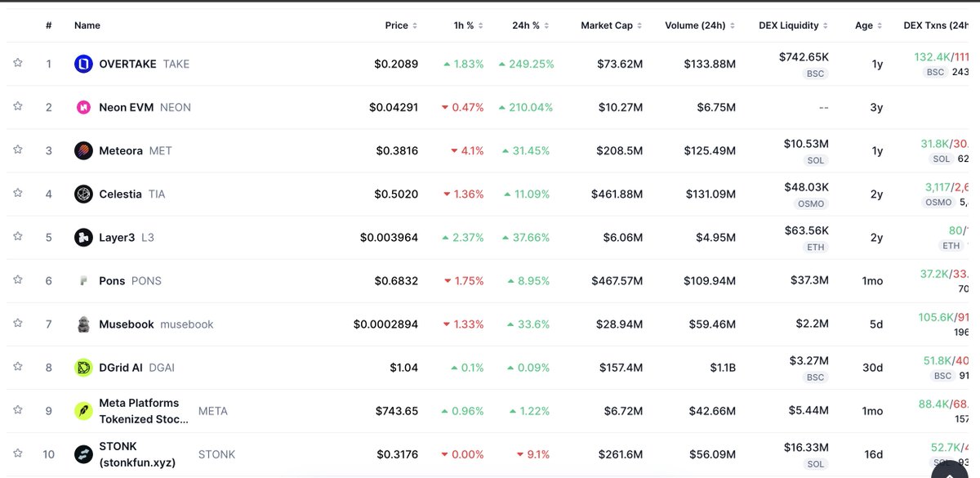Open the Pons token page
Viewport: 980px width, 478px height.
[x=112, y=280]
